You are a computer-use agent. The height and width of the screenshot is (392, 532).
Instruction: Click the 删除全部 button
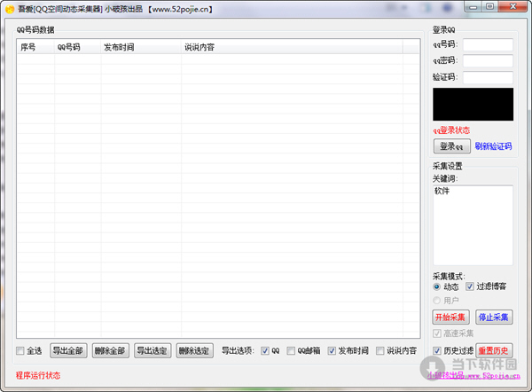pos(110,350)
